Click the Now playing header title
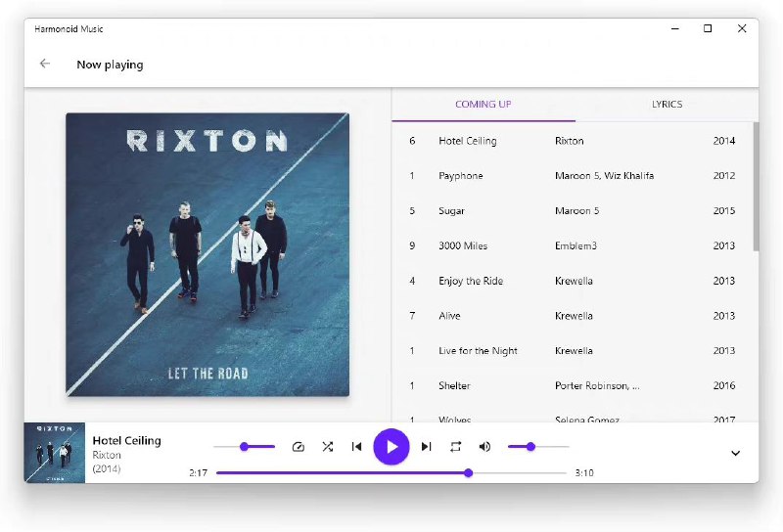The height and width of the screenshot is (532, 783). 110,65
